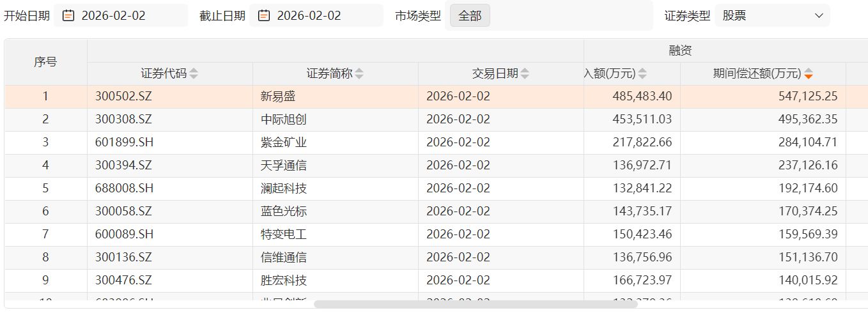Click stock name 蓝色光标
Screen dimensions: 868x315
(x=284, y=212)
